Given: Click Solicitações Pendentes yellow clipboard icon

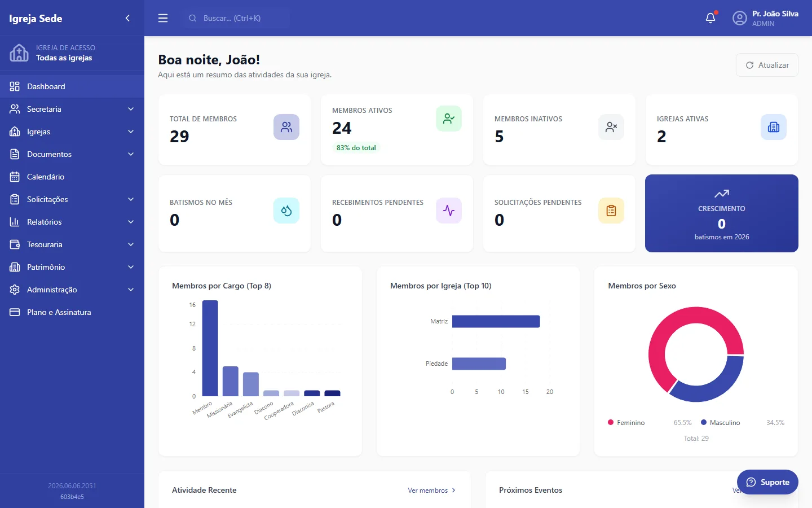Looking at the screenshot, I should (611, 211).
